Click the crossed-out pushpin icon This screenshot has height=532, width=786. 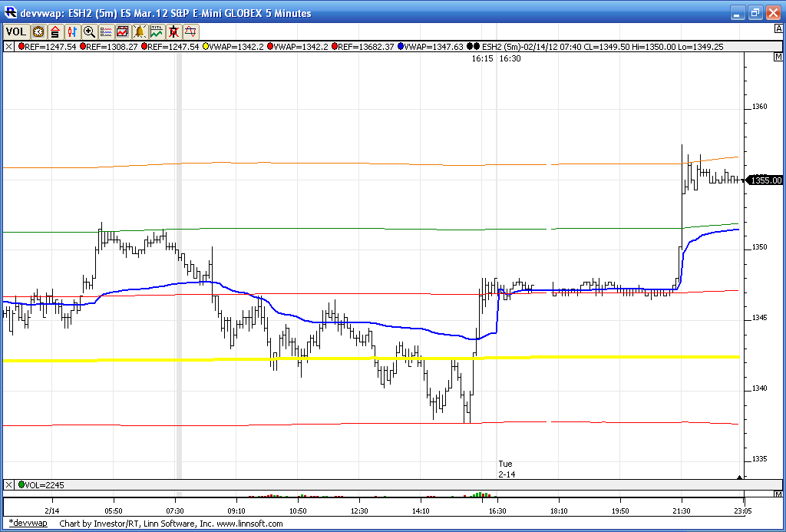coord(173,32)
